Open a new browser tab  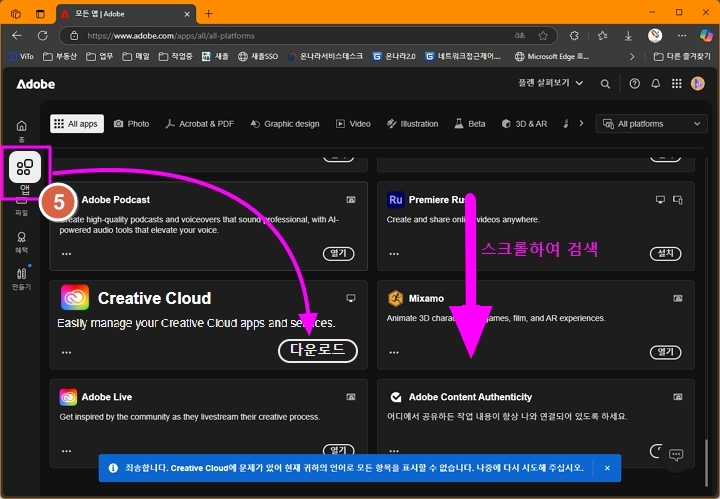[208, 14]
